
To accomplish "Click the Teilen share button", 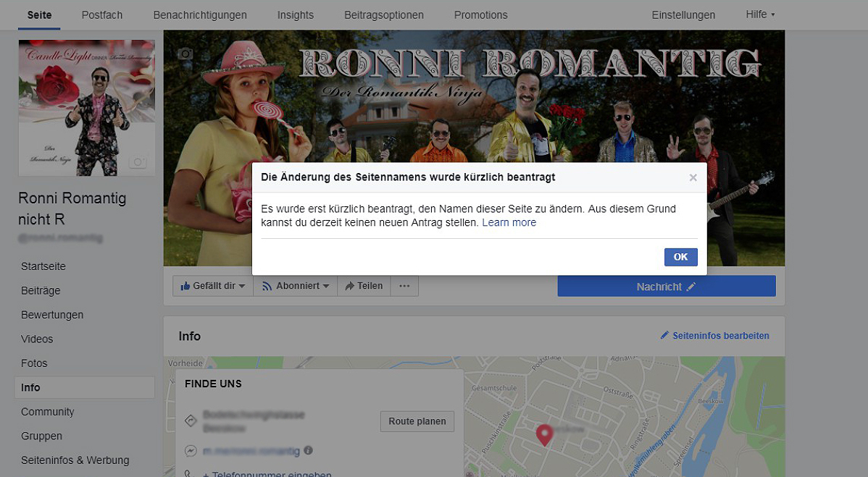I will tap(364, 286).
